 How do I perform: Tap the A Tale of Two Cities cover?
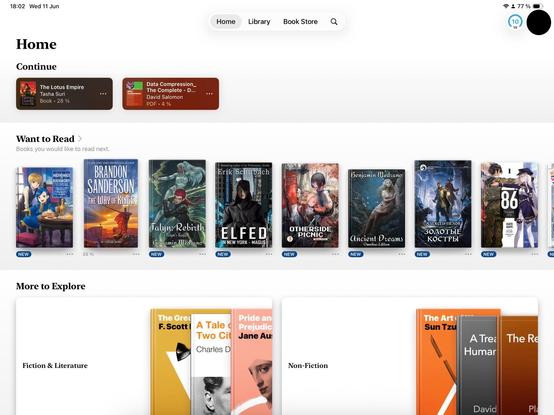coord(211,364)
